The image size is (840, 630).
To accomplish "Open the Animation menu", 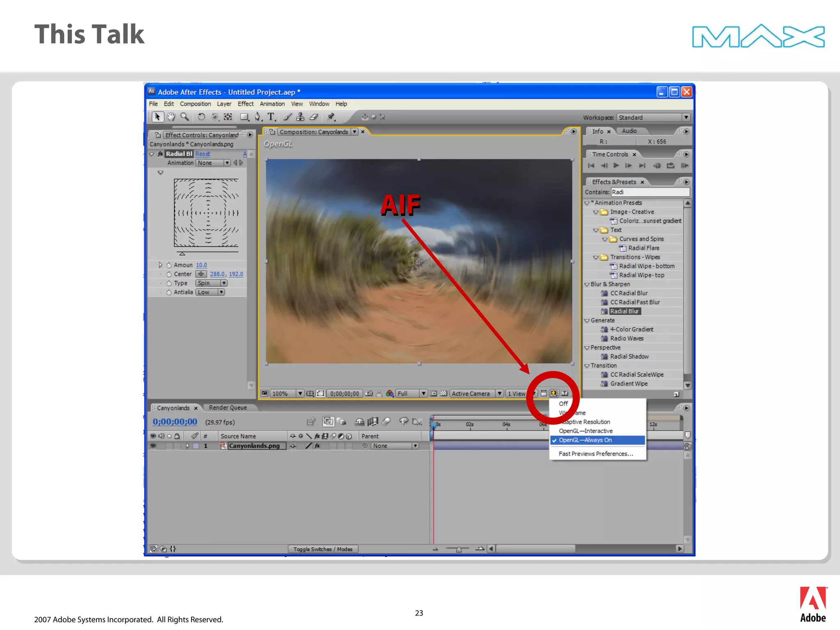I will [x=272, y=104].
